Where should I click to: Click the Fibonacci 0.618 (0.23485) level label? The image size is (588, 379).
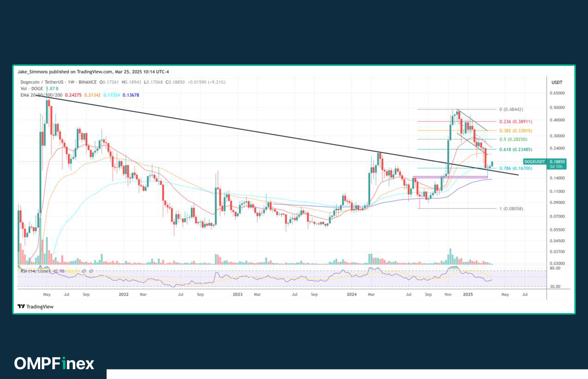click(516, 150)
